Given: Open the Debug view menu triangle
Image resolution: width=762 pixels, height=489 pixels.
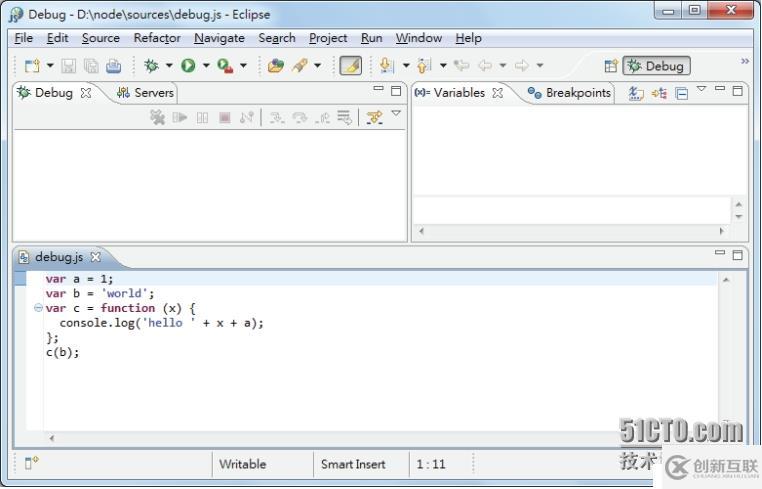Looking at the screenshot, I should click(x=396, y=113).
